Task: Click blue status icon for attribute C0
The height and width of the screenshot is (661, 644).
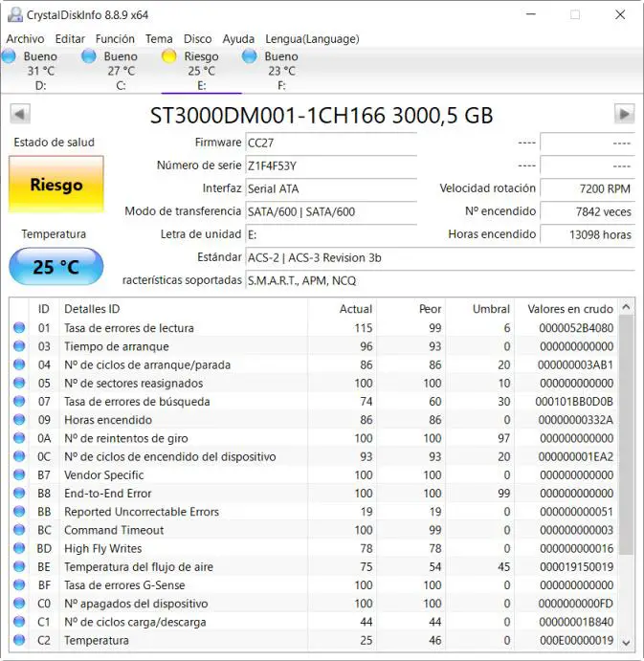Action: 19,604
